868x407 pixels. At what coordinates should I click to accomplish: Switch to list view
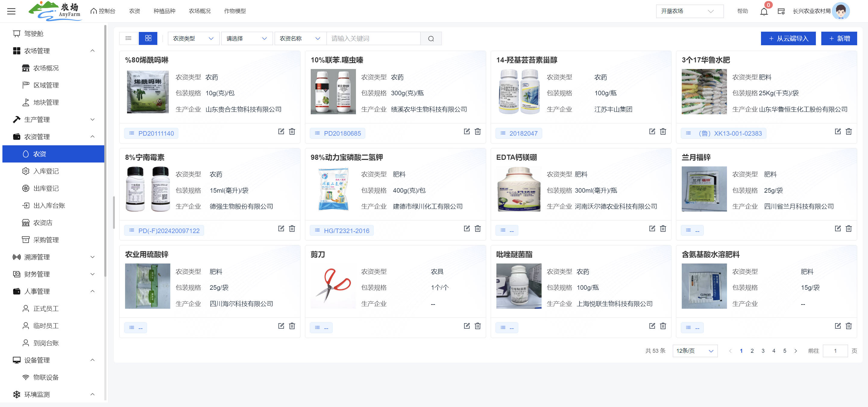(x=128, y=38)
